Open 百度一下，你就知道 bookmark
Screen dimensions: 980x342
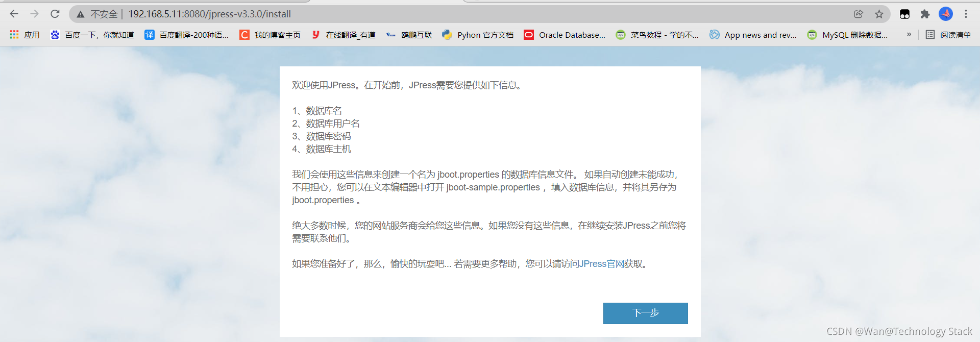(x=92, y=35)
